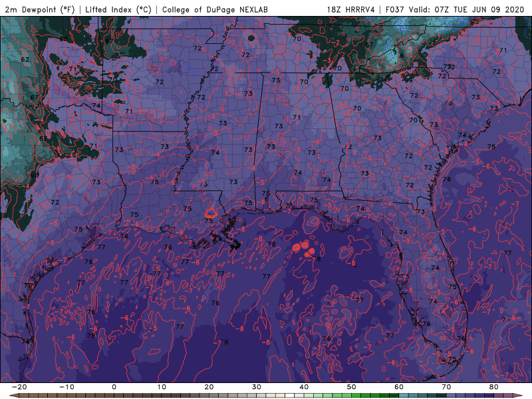
Task: Click the '10' colorbar scale label
Action: [x=162, y=387]
